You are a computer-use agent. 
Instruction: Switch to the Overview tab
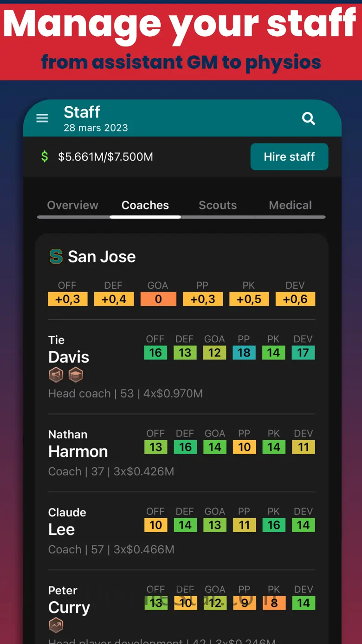click(x=73, y=205)
